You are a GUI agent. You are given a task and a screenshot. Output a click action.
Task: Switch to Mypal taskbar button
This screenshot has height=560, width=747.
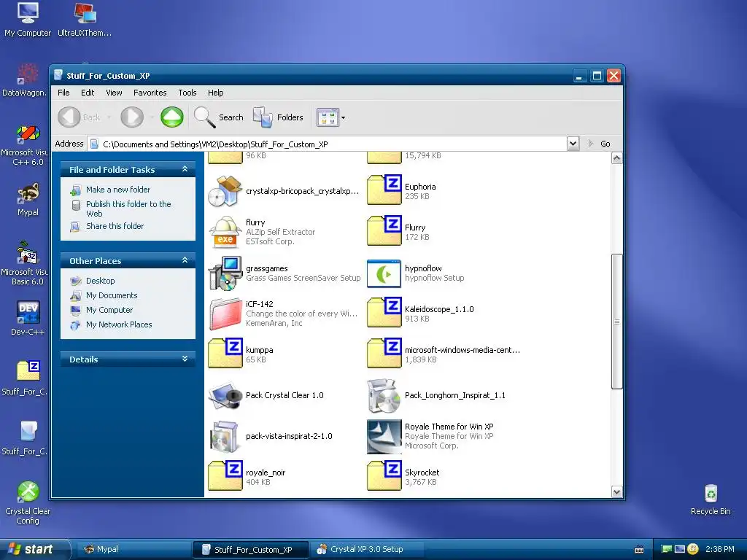pos(133,549)
